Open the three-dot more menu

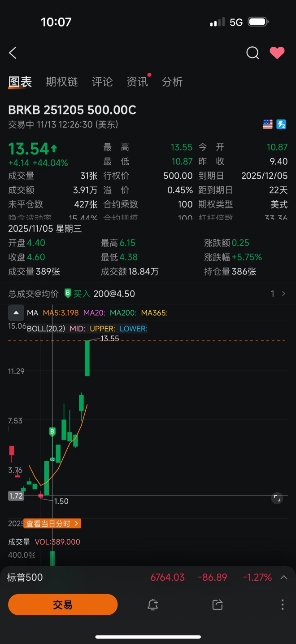coord(283,605)
